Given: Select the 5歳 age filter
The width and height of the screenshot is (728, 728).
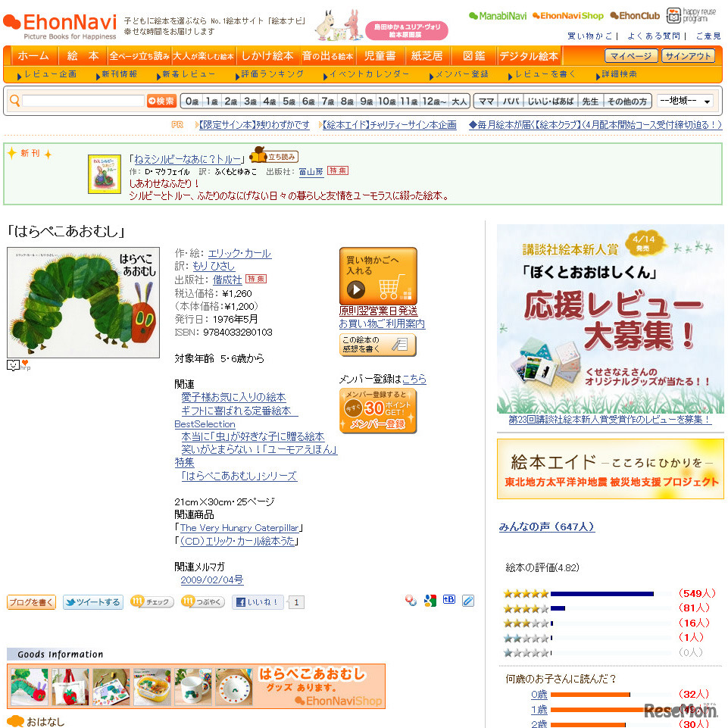Looking at the screenshot, I should click(x=289, y=102).
